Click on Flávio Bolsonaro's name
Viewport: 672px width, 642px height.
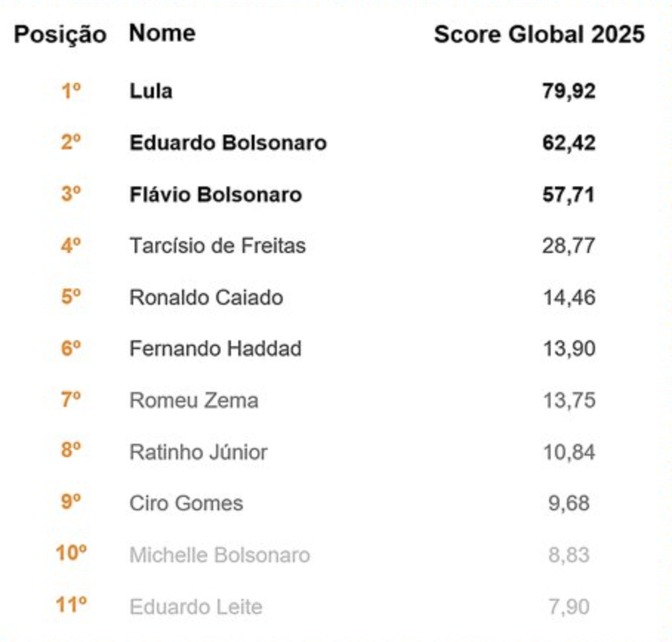click(215, 195)
